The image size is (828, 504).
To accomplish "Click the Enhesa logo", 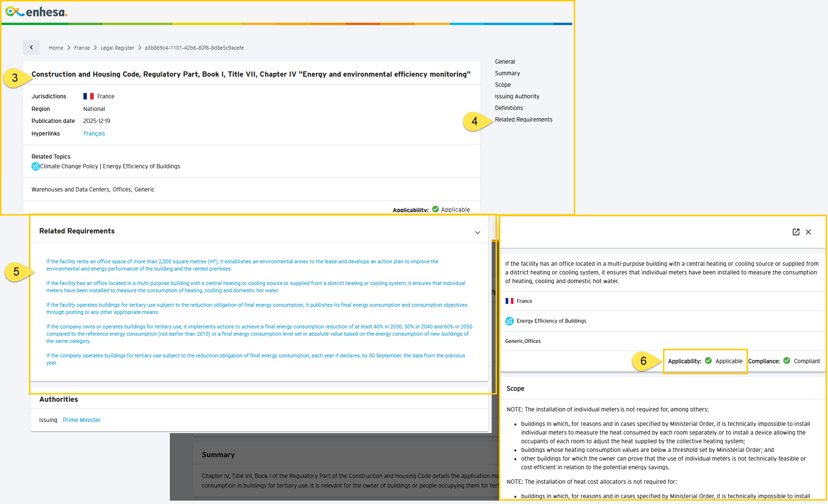I will pyautogui.click(x=37, y=12).
